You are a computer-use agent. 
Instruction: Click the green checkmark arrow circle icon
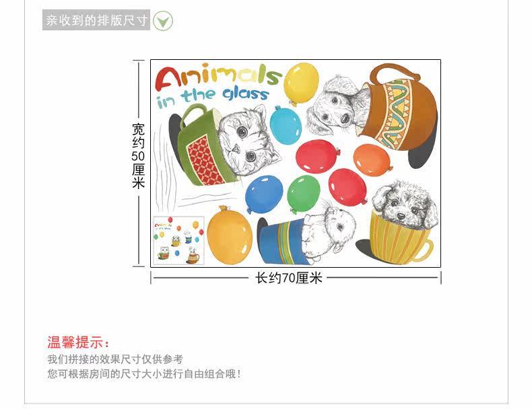point(162,21)
